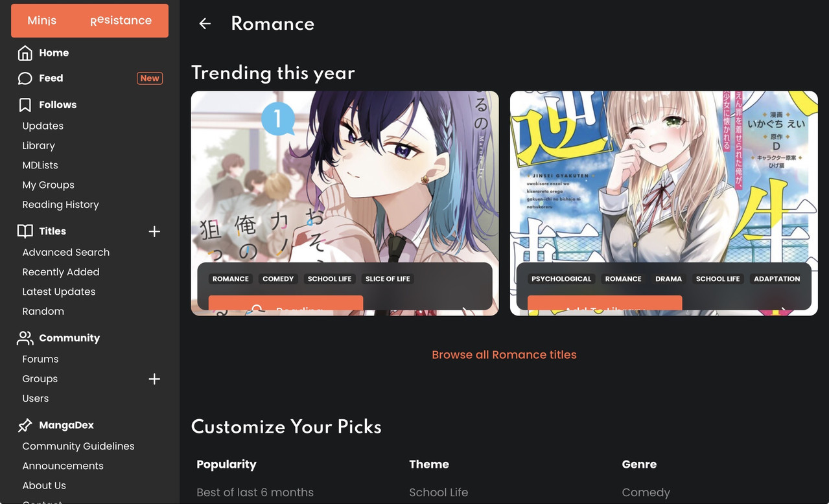
Task: Open Advanced Search in sidebar
Action: (66, 252)
